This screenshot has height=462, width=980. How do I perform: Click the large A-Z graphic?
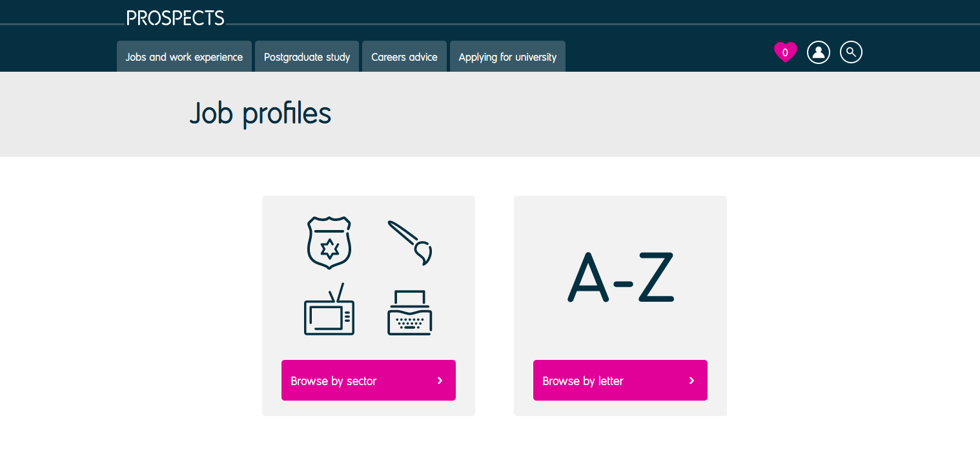pos(621,277)
